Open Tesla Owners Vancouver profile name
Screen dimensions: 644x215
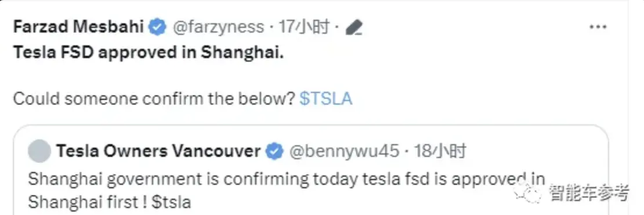point(158,152)
